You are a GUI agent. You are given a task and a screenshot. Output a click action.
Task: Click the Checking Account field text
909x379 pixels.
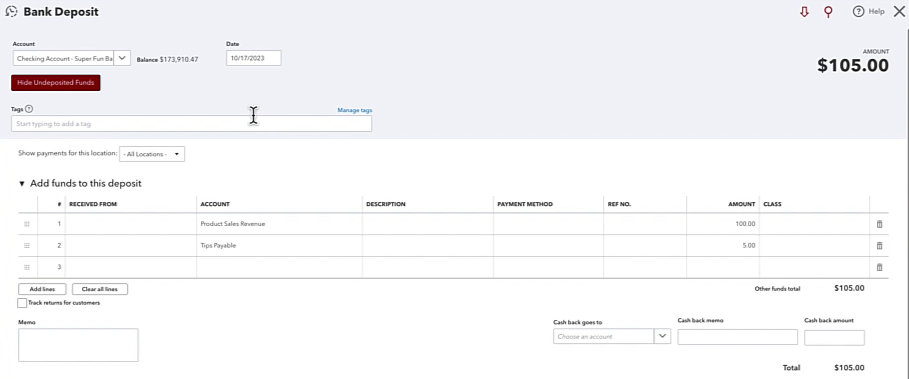(64, 59)
